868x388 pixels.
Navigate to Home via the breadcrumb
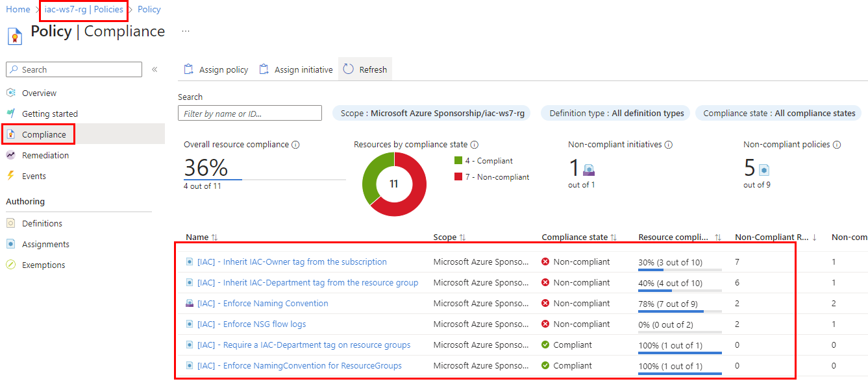(x=18, y=9)
